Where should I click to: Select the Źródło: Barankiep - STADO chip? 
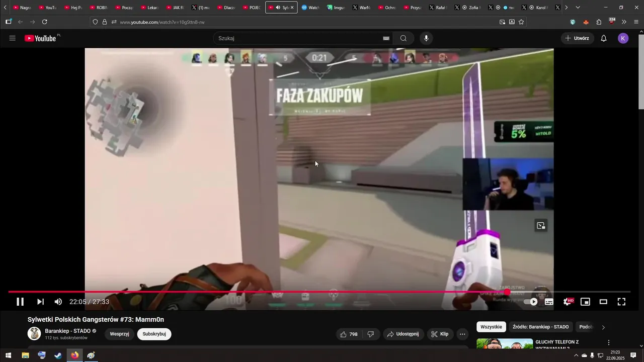540,327
